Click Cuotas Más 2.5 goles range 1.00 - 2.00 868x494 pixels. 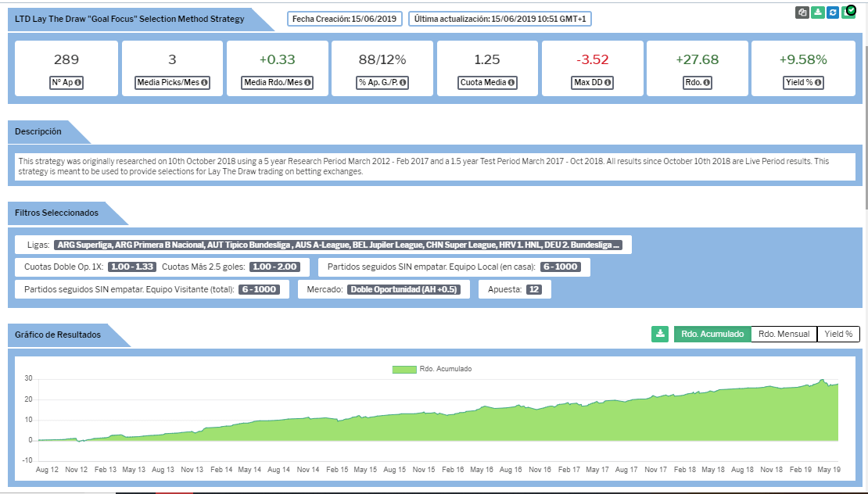(x=274, y=267)
